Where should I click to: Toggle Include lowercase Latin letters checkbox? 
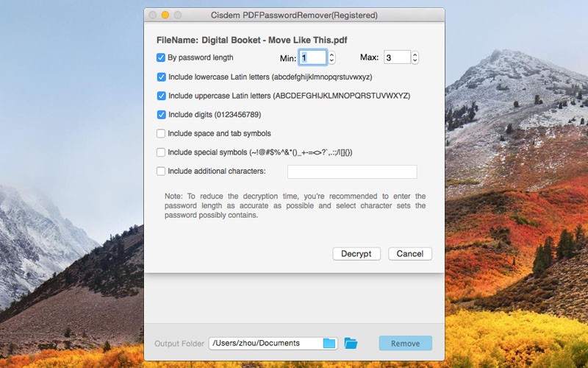point(161,77)
